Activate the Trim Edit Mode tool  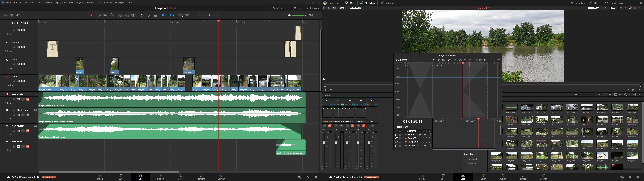(x=98, y=15)
